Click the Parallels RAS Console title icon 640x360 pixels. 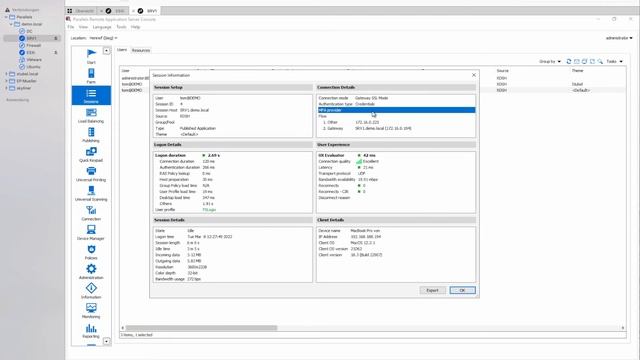(69, 19)
